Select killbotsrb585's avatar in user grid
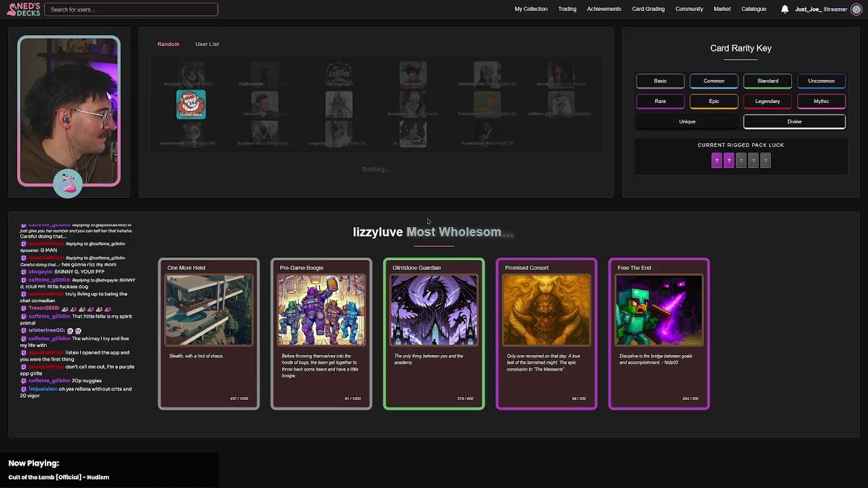Screen dimensions: 868x488 tap(487, 73)
